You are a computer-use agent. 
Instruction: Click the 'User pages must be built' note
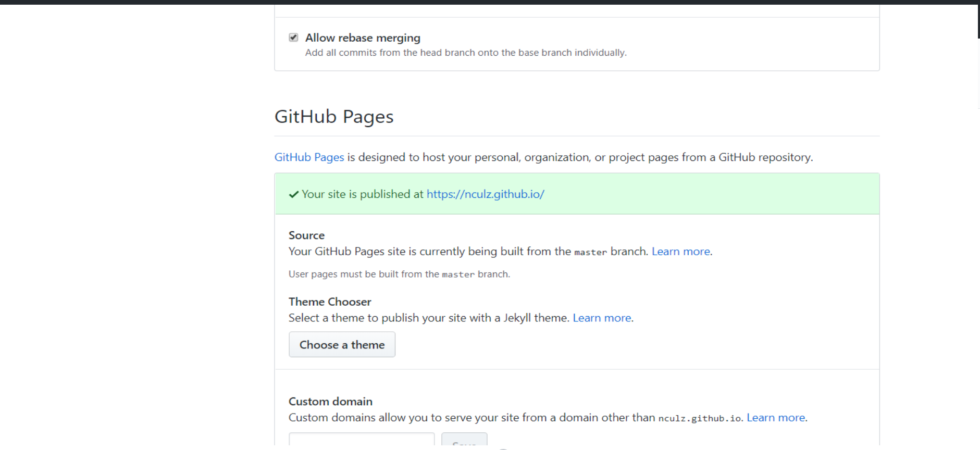(399, 274)
